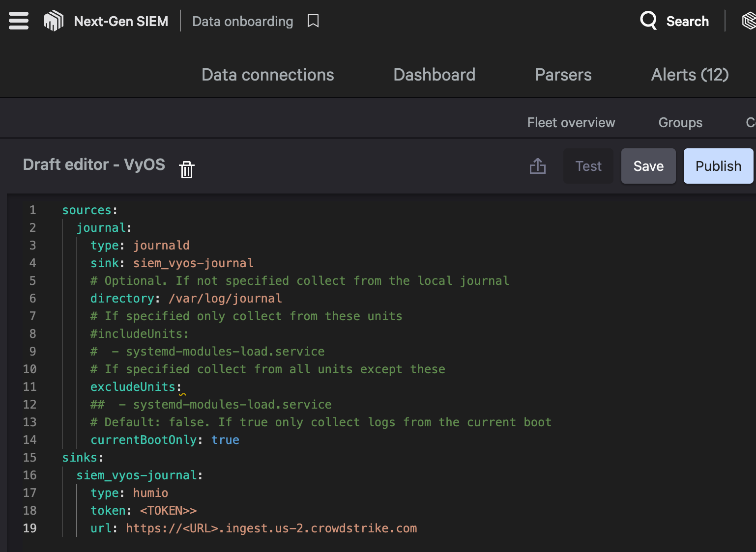Click the Test button
Viewport: 756px width, 552px height.
point(588,166)
